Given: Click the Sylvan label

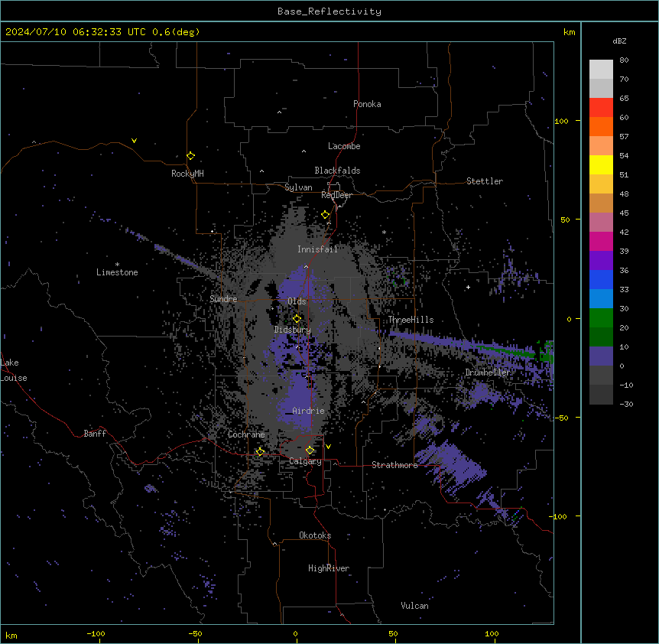Looking at the screenshot, I should coord(298,187).
